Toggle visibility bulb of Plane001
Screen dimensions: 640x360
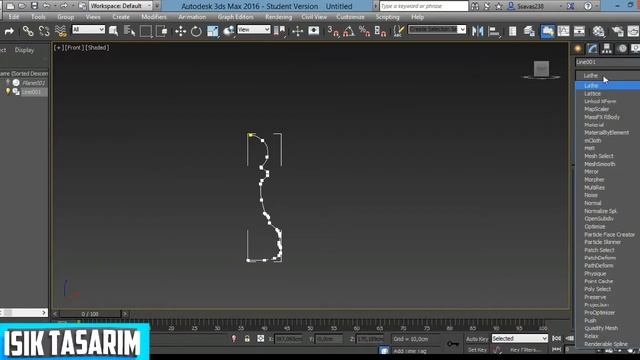(8, 82)
